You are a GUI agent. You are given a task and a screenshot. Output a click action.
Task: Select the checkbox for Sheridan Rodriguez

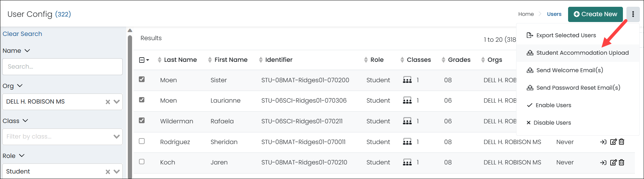(x=142, y=141)
